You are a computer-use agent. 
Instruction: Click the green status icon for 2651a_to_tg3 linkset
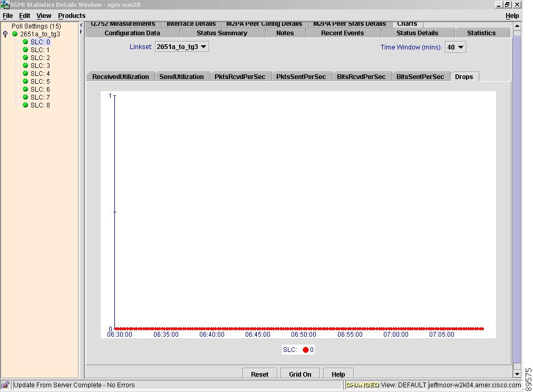pyautogui.click(x=15, y=34)
